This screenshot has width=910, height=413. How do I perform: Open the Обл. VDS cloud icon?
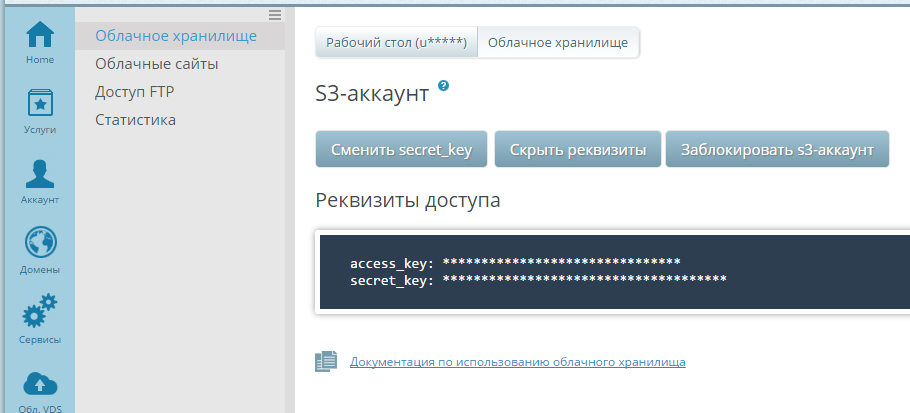[x=39, y=384]
